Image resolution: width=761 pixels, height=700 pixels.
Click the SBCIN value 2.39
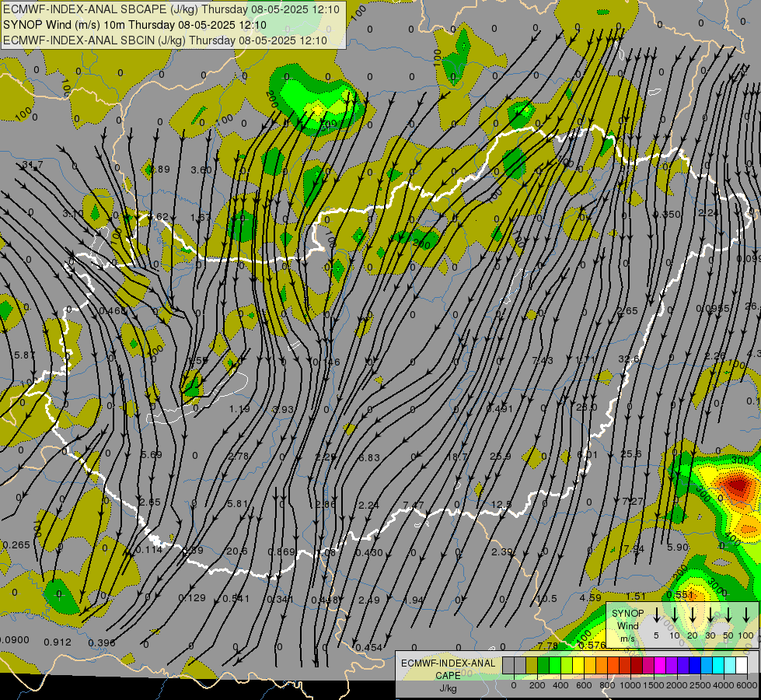point(502,552)
